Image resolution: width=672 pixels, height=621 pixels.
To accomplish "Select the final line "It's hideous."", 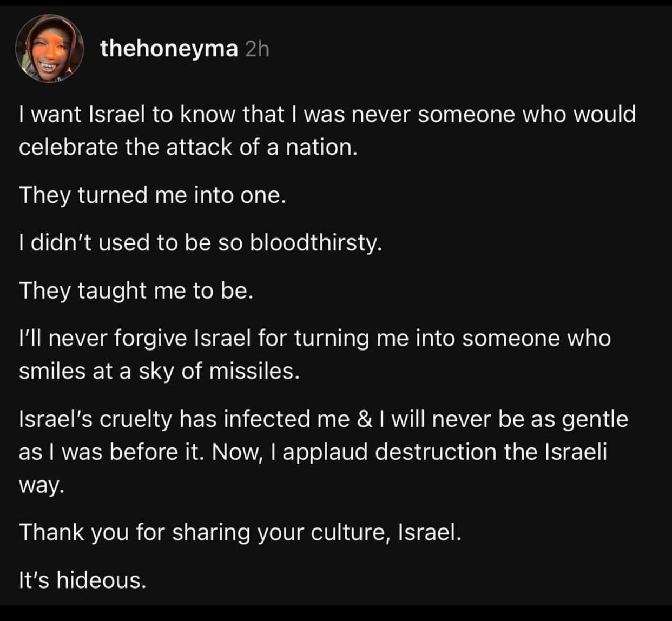I will 82,580.
